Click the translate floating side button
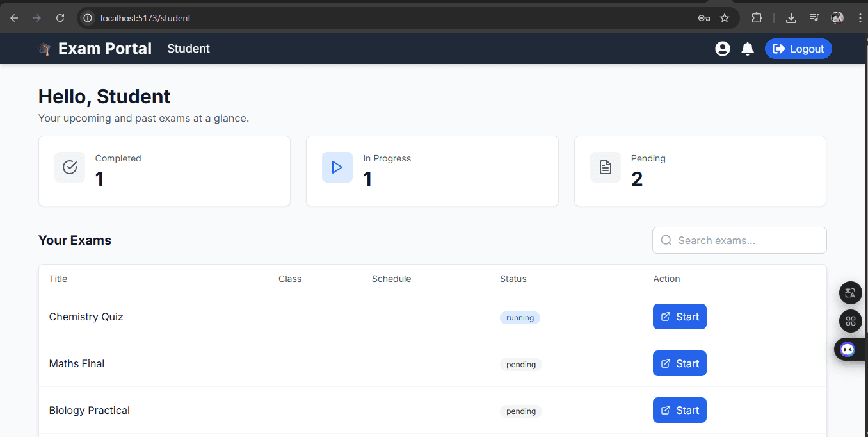The height and width of the screenshot is (437, 868). click(850, 293)
